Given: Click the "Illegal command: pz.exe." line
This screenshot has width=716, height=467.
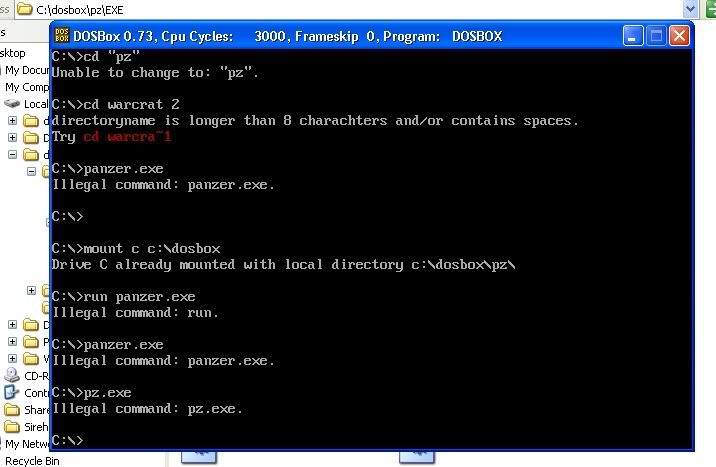Looking at the screenshot, I should pos(147,409).
